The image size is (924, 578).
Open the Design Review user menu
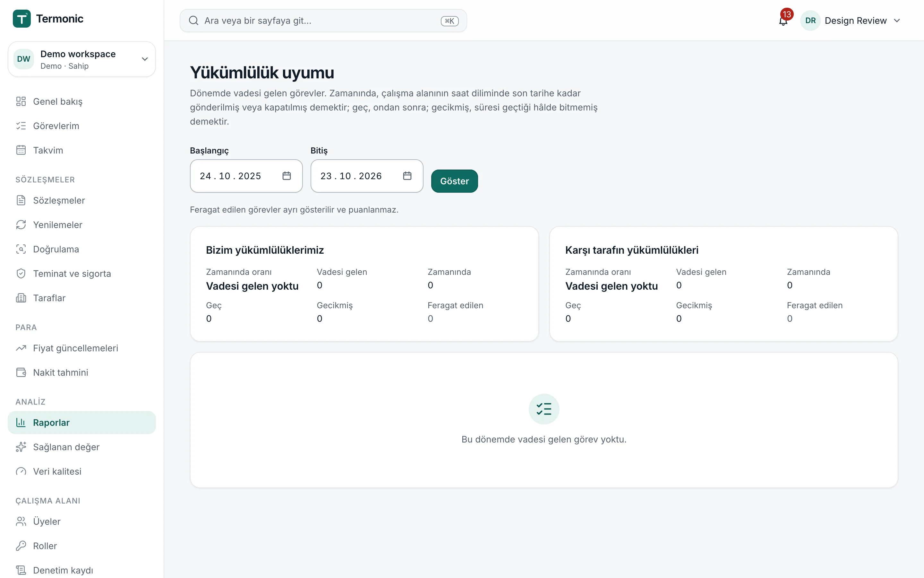851,21
